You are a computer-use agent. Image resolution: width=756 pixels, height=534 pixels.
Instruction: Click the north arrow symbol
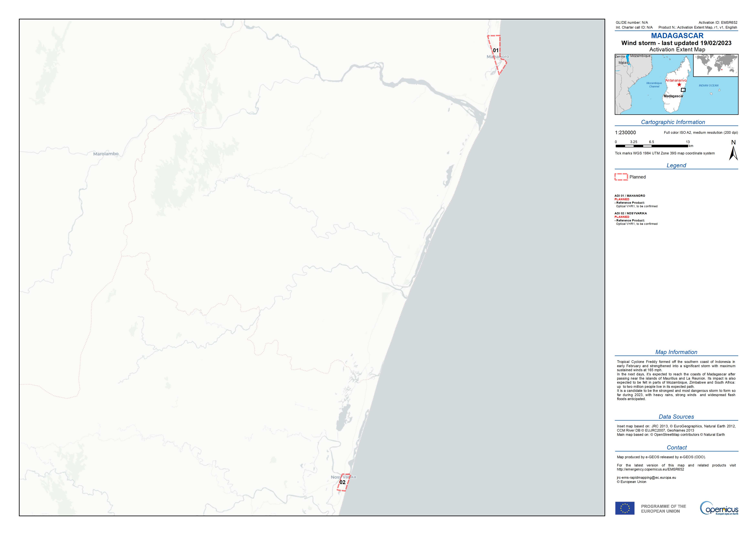coord(733,152)
